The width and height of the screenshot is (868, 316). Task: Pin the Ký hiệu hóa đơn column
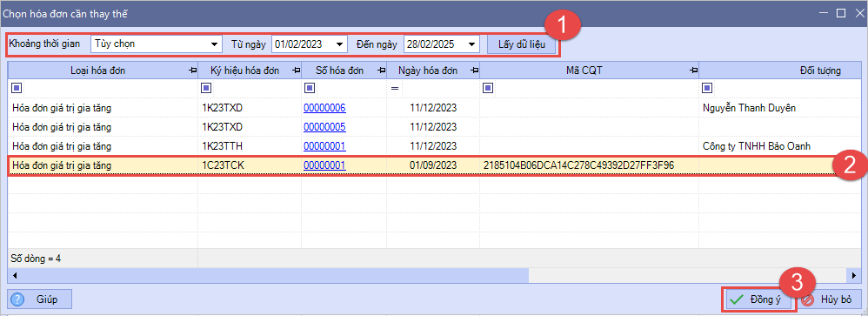(297, 71)
